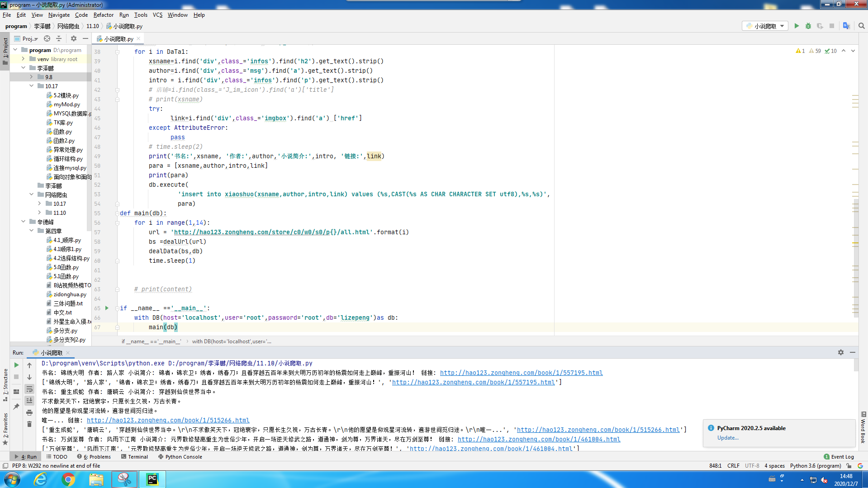
Task: Collapse the 网络爬虫 folder
Action: pos(32,194)
